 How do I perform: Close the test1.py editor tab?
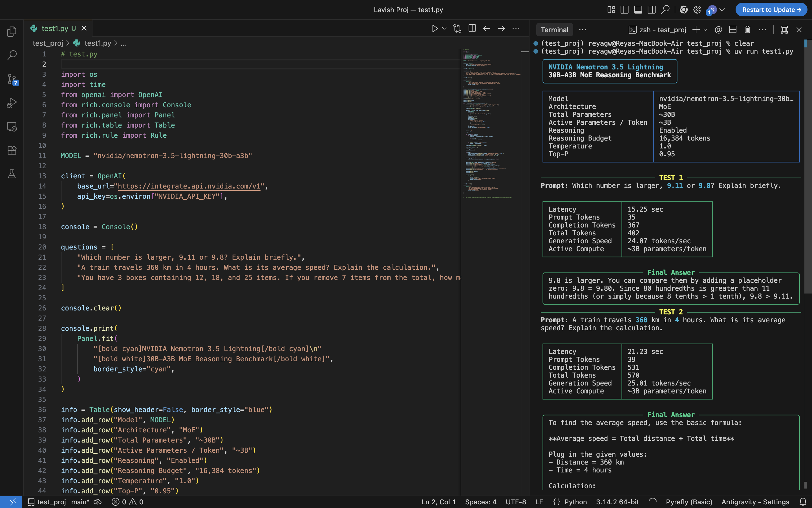[84, 29]
